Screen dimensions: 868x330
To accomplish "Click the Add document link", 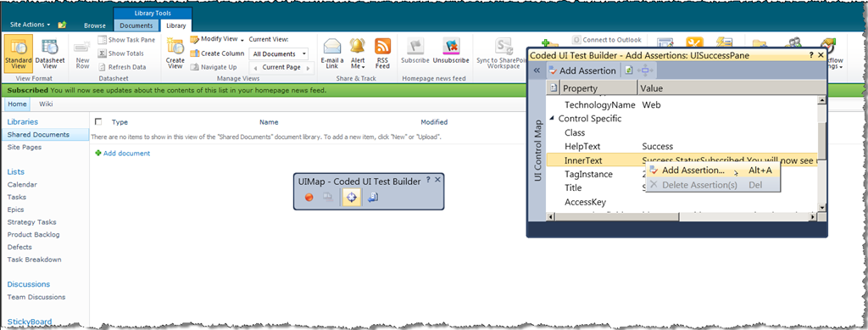I will point(126,154).
